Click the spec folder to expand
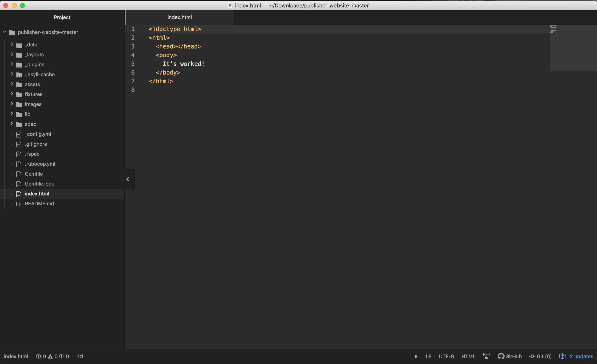This screenshot has width=597, height=364. click(30, 124)
